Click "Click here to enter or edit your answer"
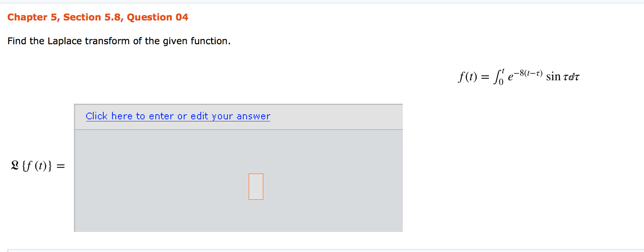 point(178,116)
